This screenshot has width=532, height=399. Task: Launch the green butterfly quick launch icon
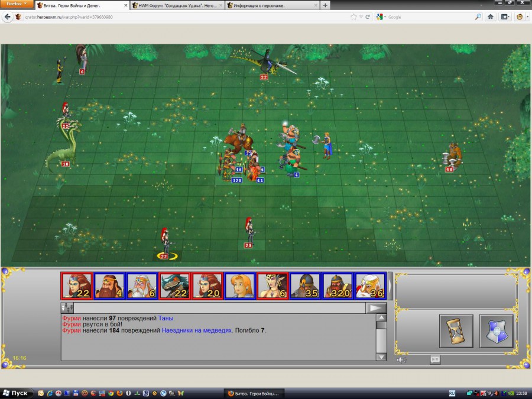pos(180,394)
